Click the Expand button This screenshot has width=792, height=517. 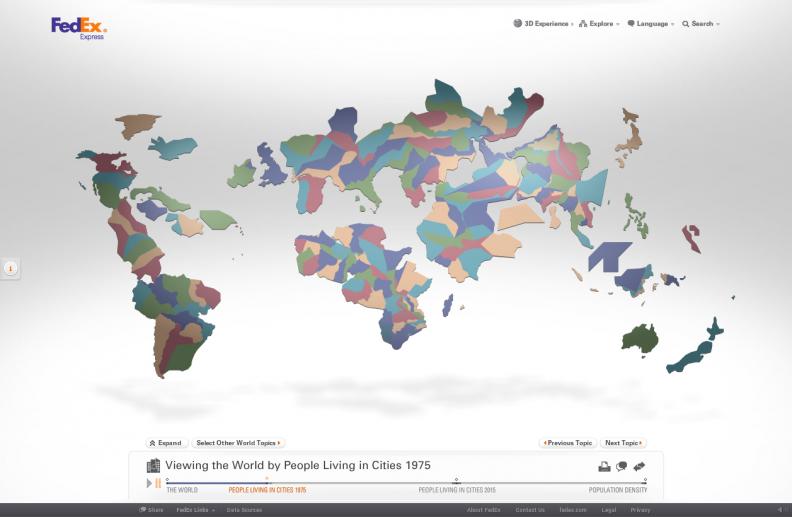pos(166,443)
